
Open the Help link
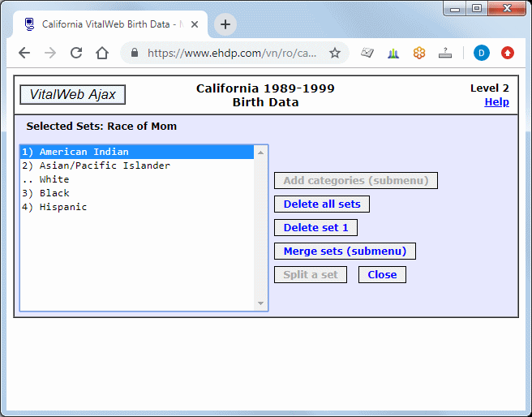pos(496,102)
